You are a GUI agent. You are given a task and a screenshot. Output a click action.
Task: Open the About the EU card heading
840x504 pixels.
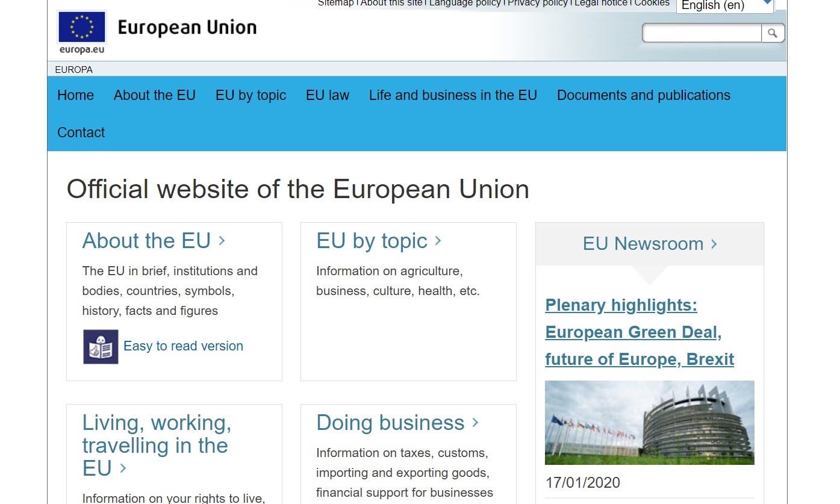click(x=154, y=241)
